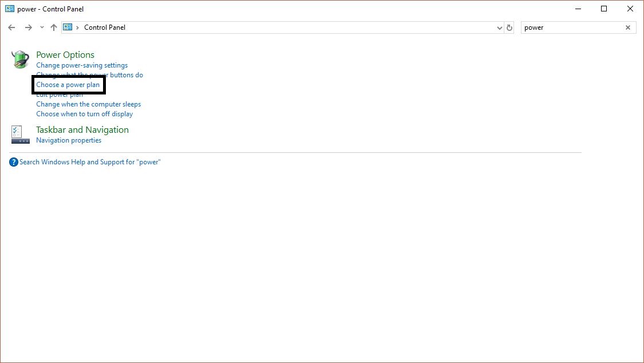Open the Power Options heading link

tap(65, 54)
